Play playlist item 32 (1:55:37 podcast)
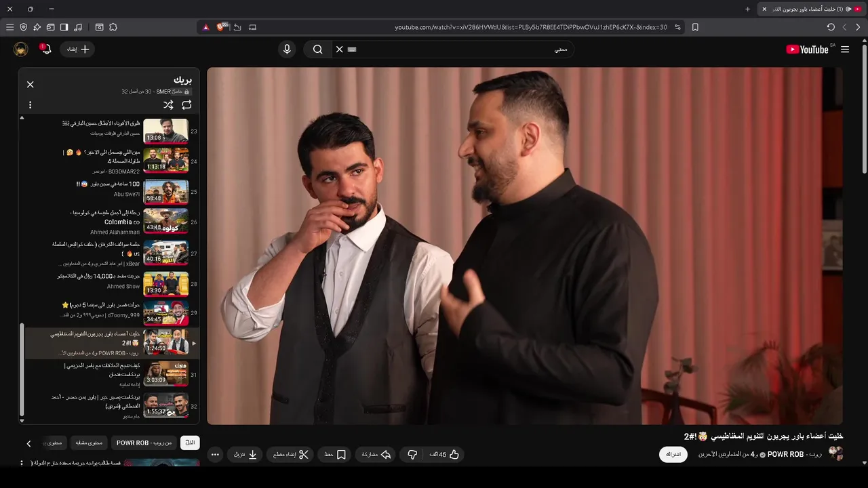The height and width of the screenshot is (488, 868). (112, 405)
